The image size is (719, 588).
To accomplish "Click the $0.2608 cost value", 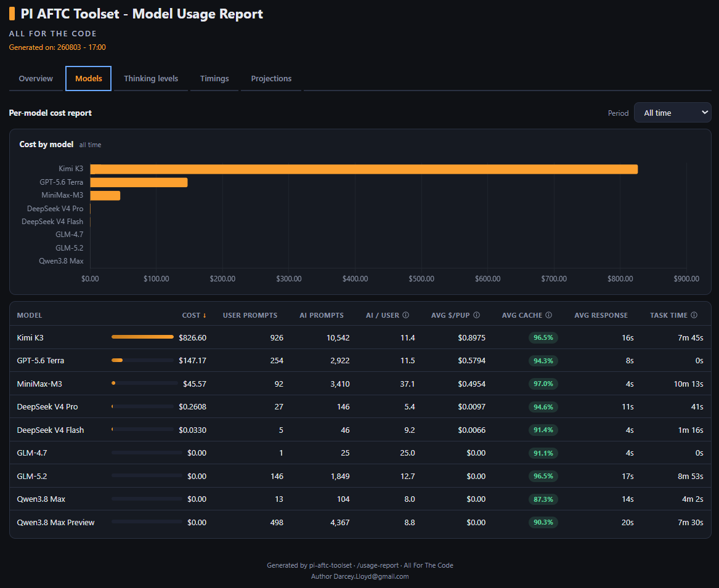I will [x=193, y=407].
